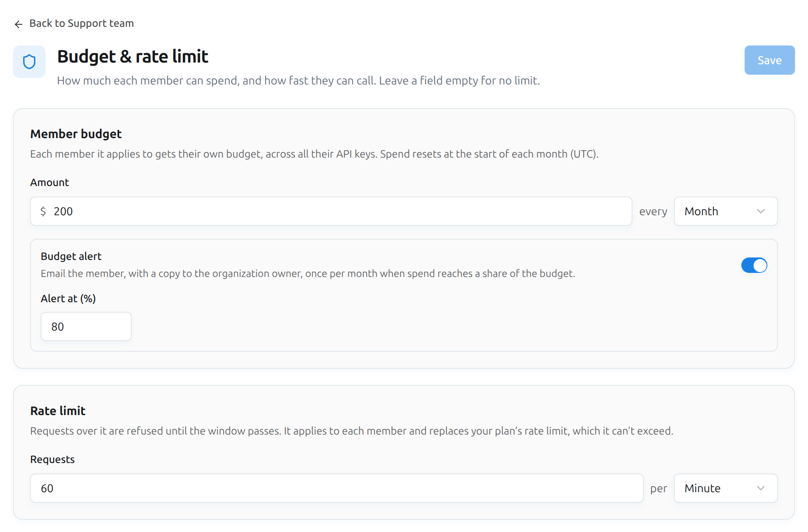Expand the chevron on the Minute selector

coord(761,488)
